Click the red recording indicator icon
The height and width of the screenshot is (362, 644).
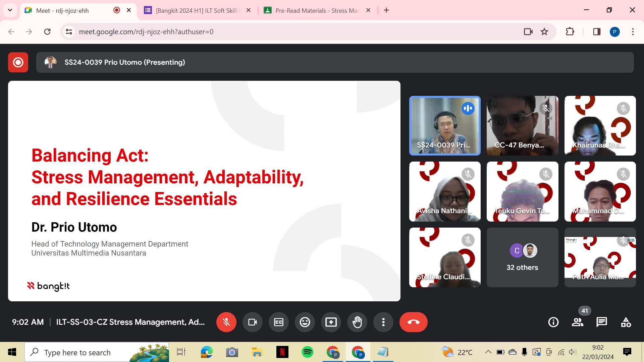point(18,62)
